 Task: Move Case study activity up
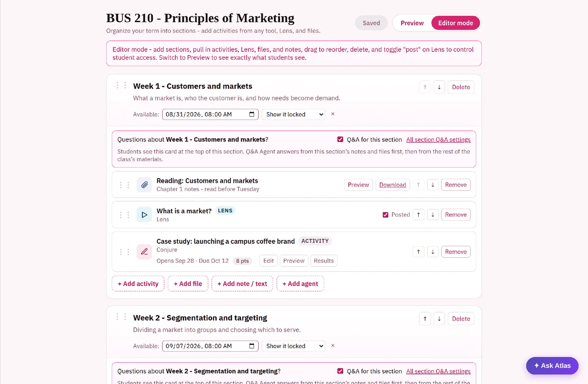tap(418, 252)
